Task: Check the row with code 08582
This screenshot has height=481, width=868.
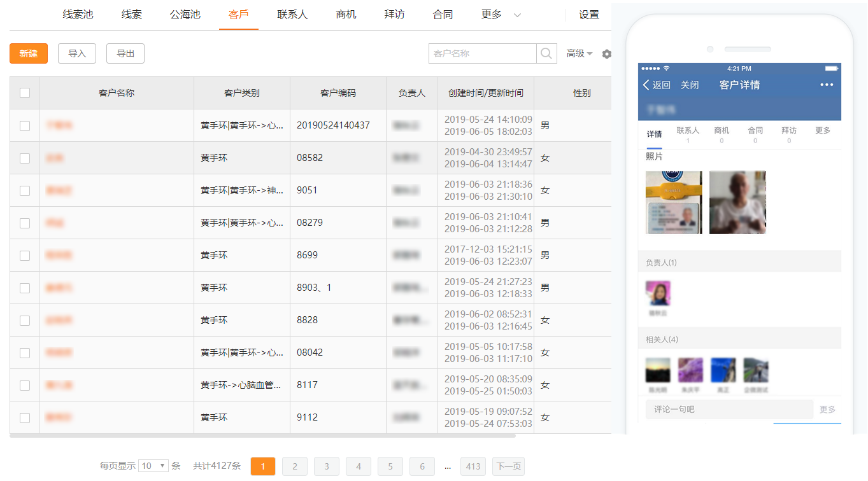Action: (x=25, y=158)
